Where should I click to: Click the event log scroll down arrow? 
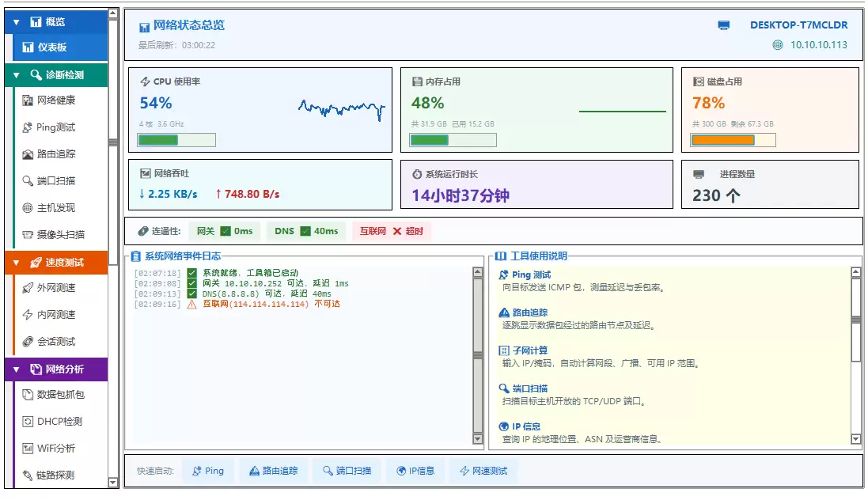point(478,440)
